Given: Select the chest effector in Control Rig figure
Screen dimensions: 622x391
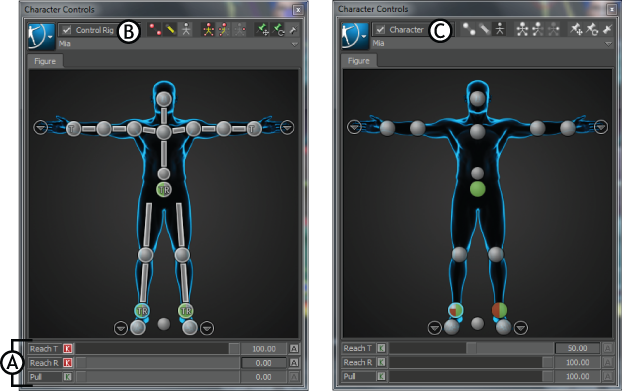Looking at the screenshot, I should (x=164, y=132).
